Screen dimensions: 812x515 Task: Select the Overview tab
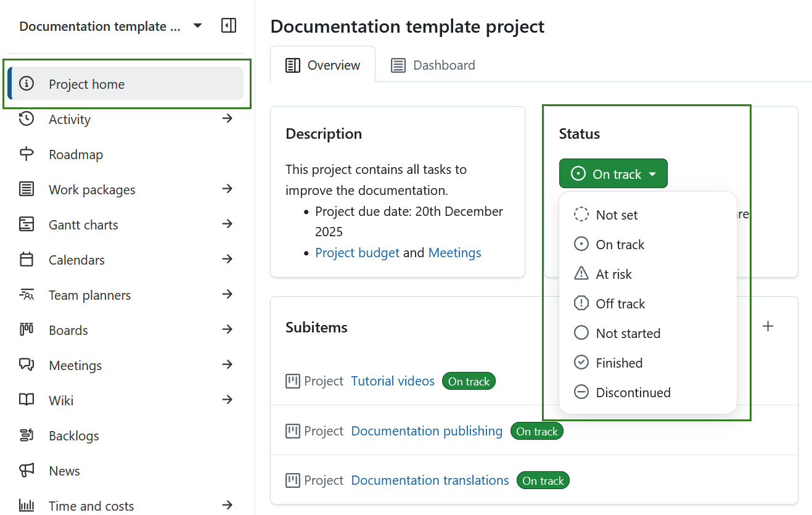[322, 65]
